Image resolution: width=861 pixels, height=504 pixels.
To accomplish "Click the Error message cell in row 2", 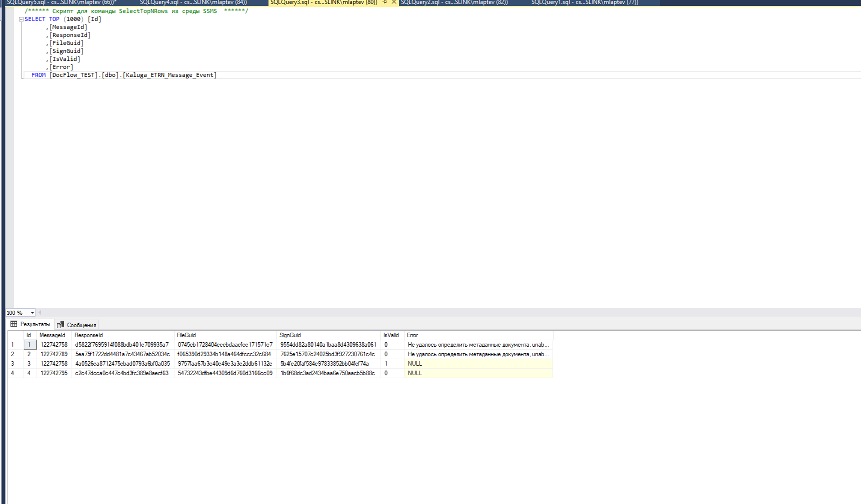I will point(478,354).
